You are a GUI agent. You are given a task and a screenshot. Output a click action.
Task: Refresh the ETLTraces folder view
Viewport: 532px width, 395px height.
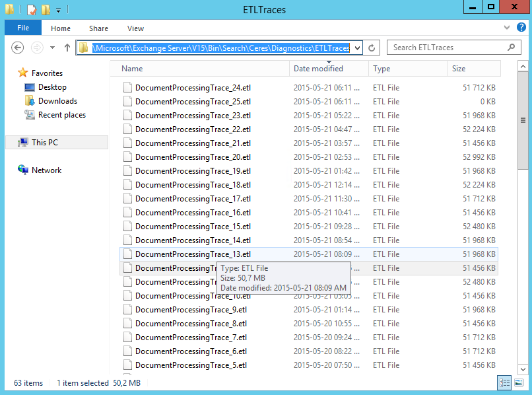[x=372, y=48]
